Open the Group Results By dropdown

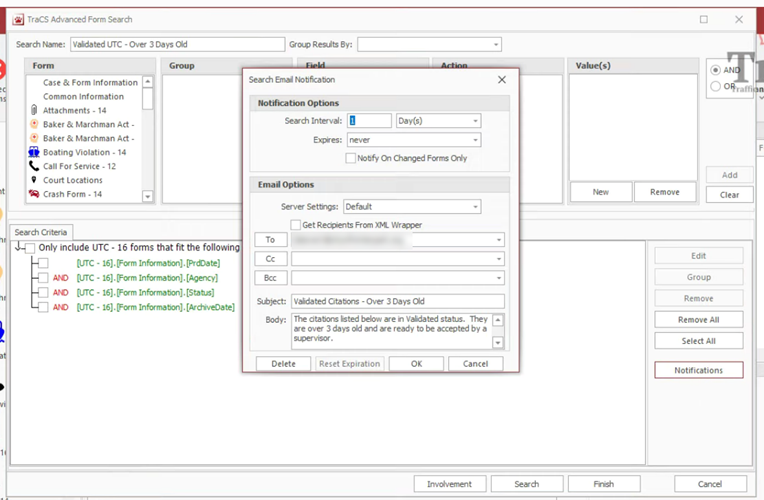pos(496,44)
